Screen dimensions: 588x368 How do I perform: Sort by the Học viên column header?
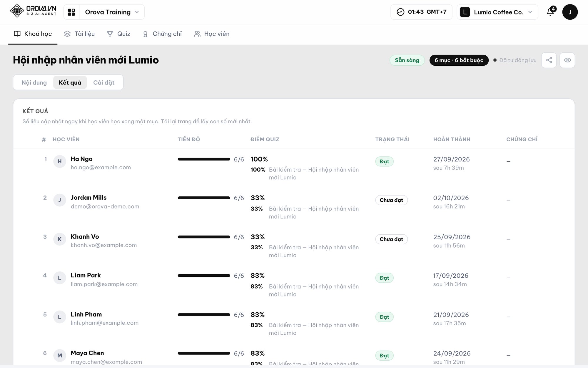click(66, 139)
